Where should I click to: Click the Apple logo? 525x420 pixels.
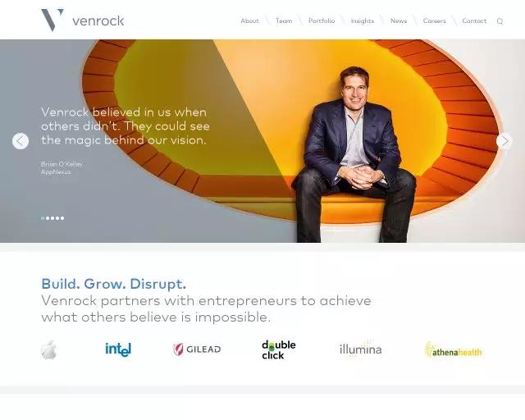click(49, 349)
